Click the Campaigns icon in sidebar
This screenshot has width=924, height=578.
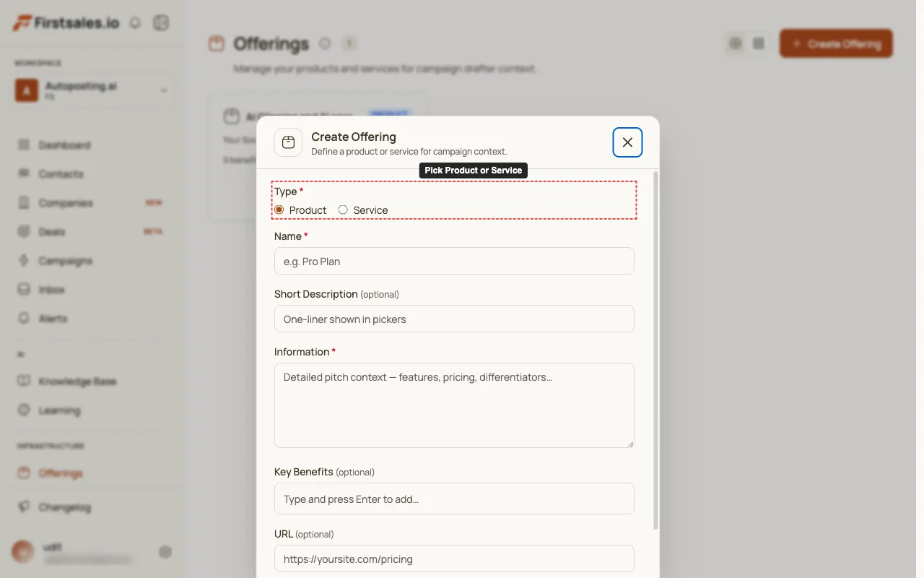[24, 261]
